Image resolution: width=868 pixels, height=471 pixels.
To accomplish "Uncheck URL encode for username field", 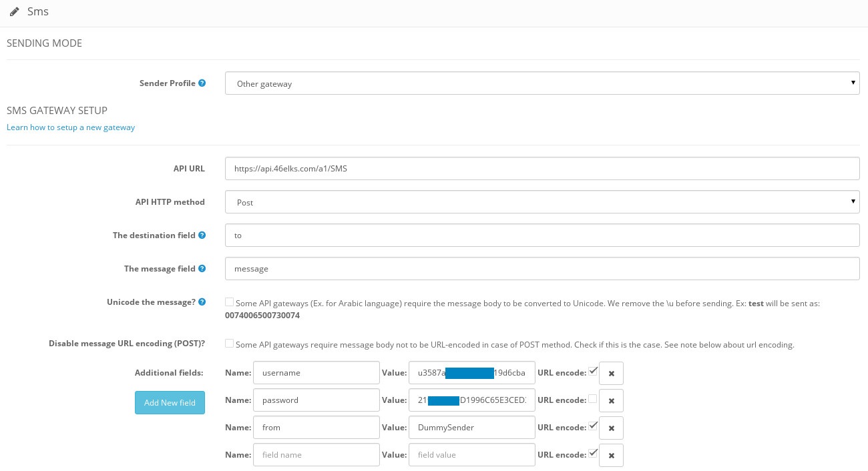I will [593, 372].
